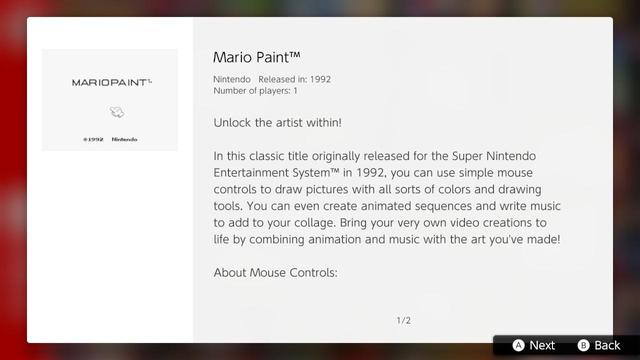Click the Unlock the artist within! tagline

(x=278, y=122)
